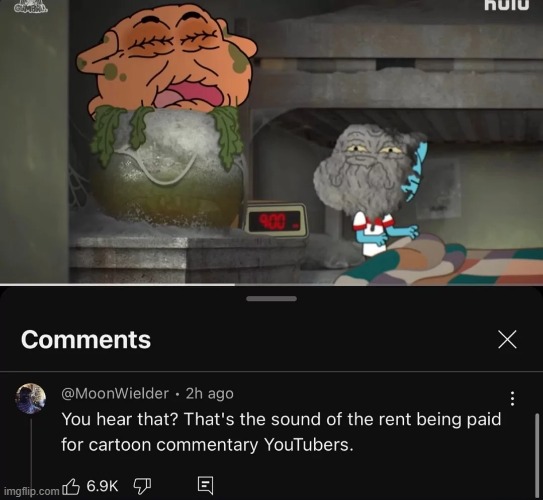Viewport: 543px width, 500px height.
Task: Click the comments panel scrollbar
Action: click(x=537, y=456)
